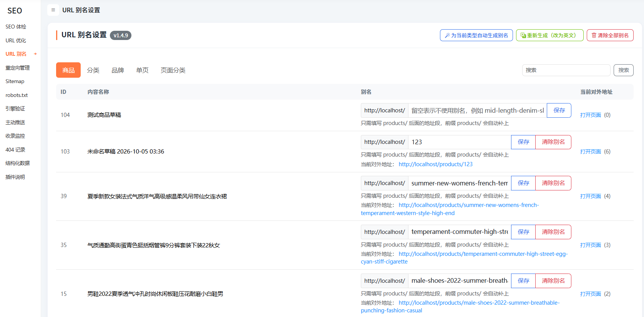Select 收录监控 in the sidebar
Screen dimensions: 644x317
pyautogui.click(x=15, y=136)
